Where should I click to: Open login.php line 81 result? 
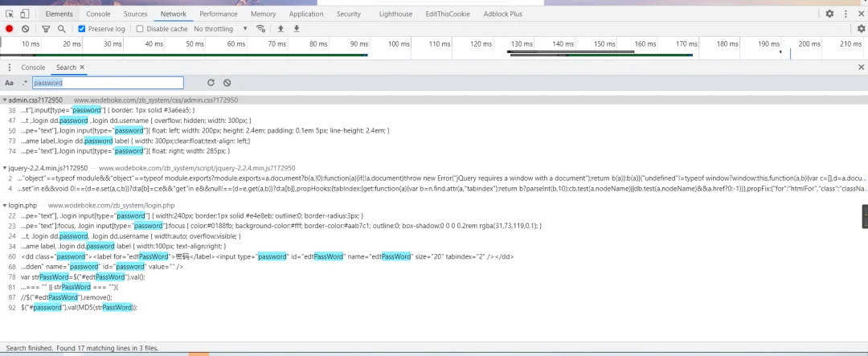[x=434, y=287]
